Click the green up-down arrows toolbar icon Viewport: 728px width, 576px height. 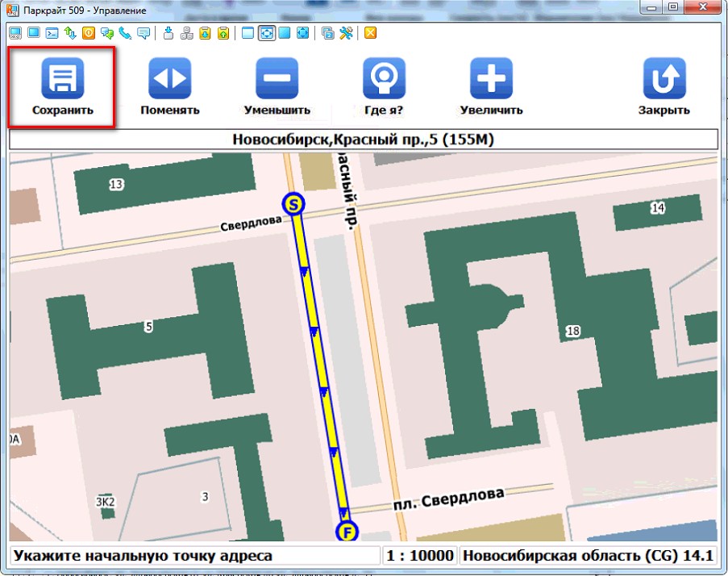(x=70, y=33)
